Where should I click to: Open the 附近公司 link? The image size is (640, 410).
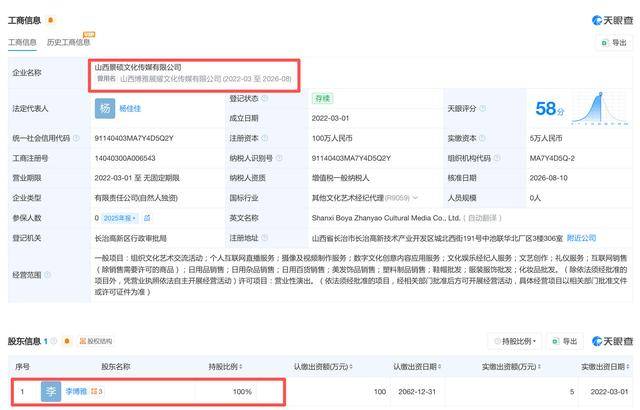coord(581,238)
